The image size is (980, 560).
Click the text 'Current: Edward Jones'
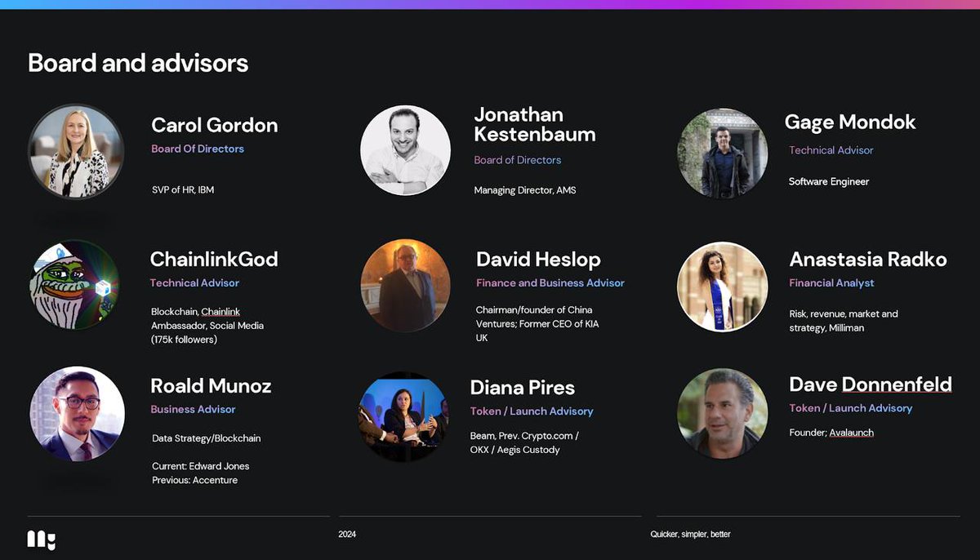pyautogui.click(x=201, y=466)
